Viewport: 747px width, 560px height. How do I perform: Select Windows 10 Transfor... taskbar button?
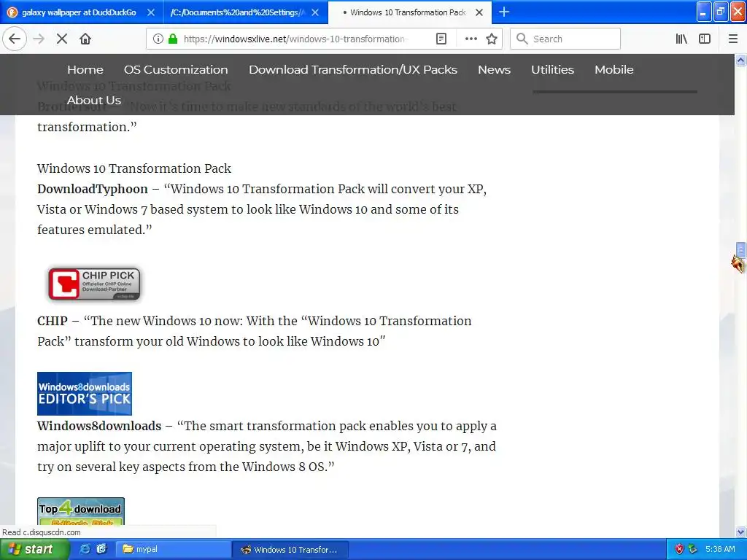(x=290, y=550)
